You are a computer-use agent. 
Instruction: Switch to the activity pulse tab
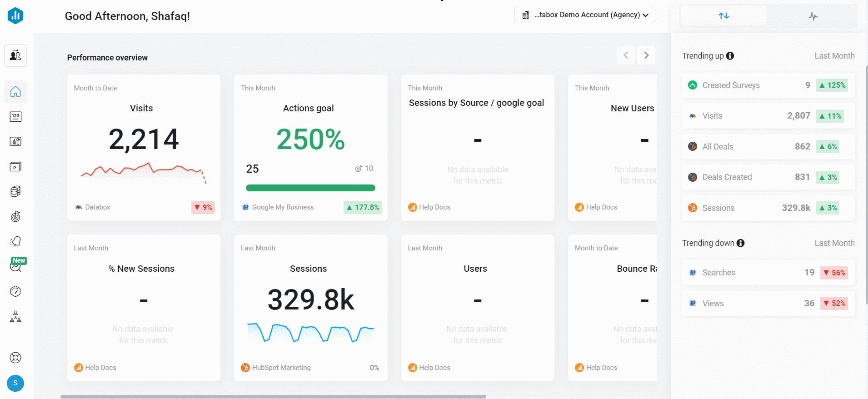[x=813, y=16]
